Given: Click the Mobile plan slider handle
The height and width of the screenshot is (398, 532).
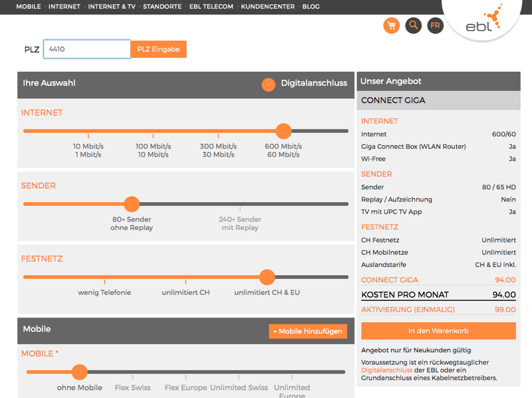Looking at the screenshot, I should coord(79,372).
